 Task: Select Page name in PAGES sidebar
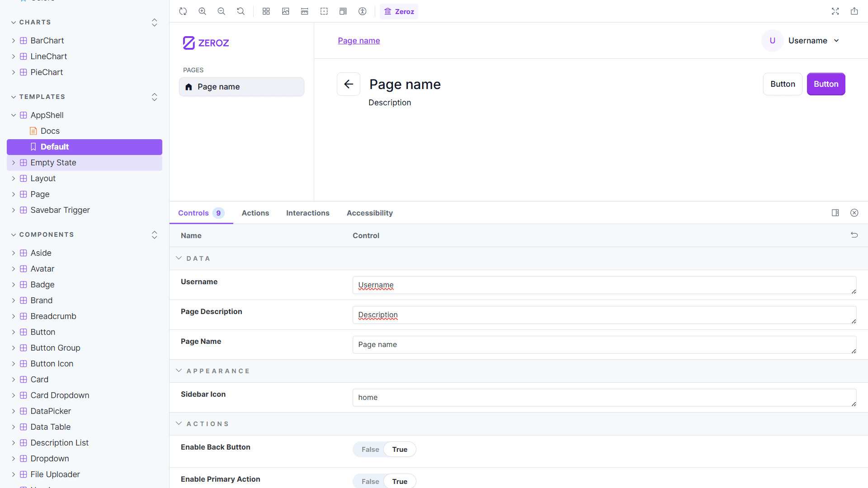pos(241,87)
